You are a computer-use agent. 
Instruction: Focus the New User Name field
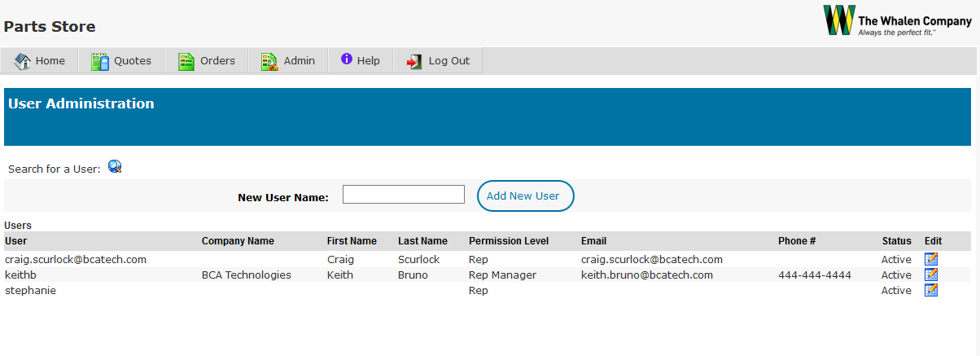point(404,195)
